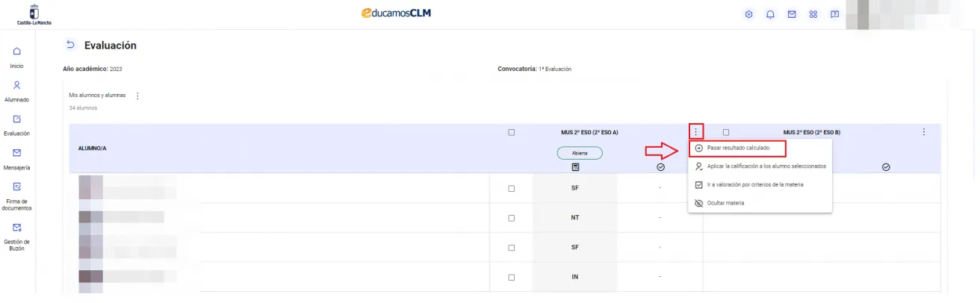Click the NT grade cell

575,218
